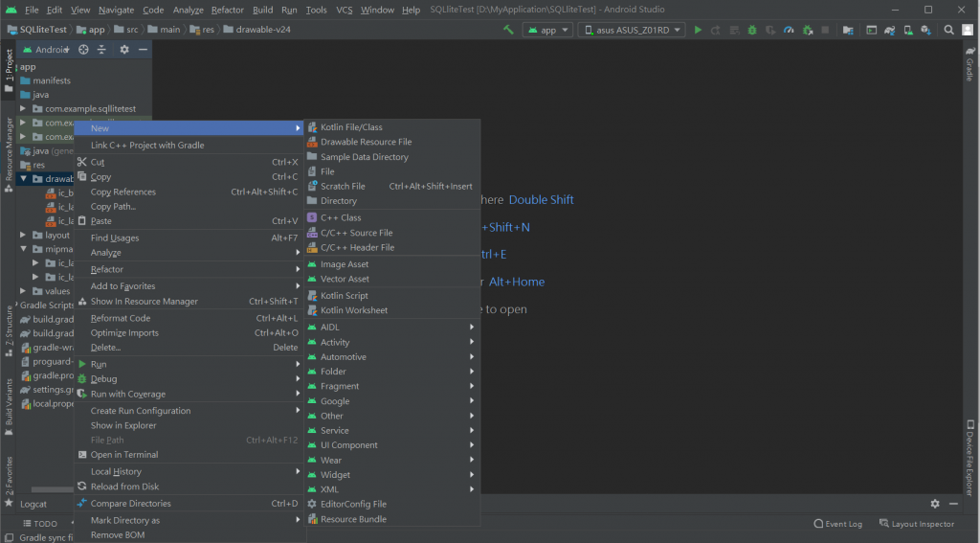Open the TODO tool window tab

click(40, 524)
